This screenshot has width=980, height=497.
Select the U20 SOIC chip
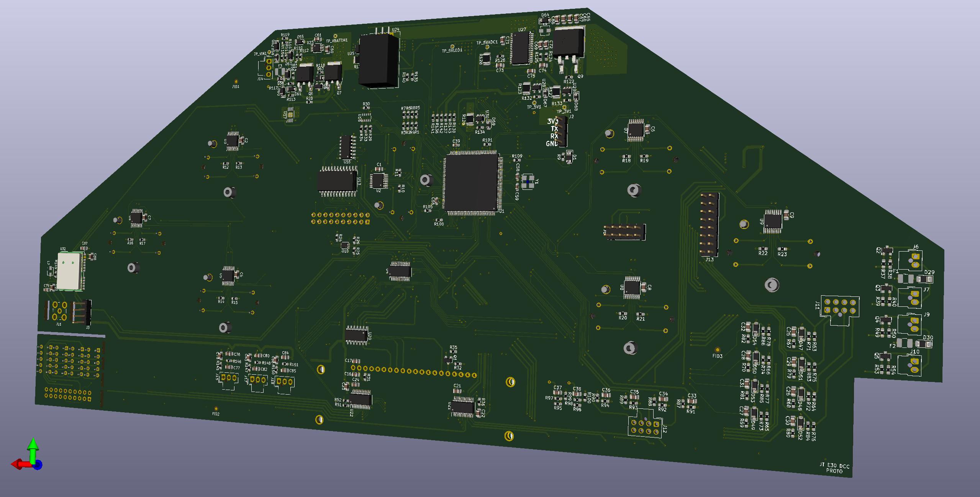(357, 335)
